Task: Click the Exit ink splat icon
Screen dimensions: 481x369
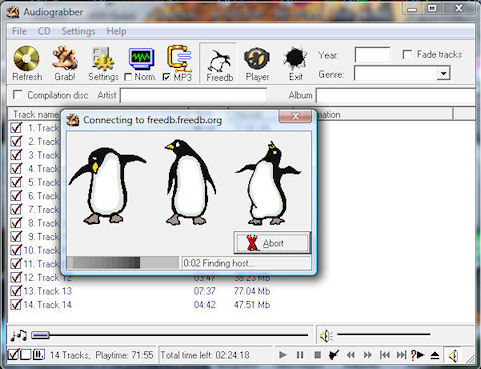Action: pyautogui.click(x=295, y=58)
